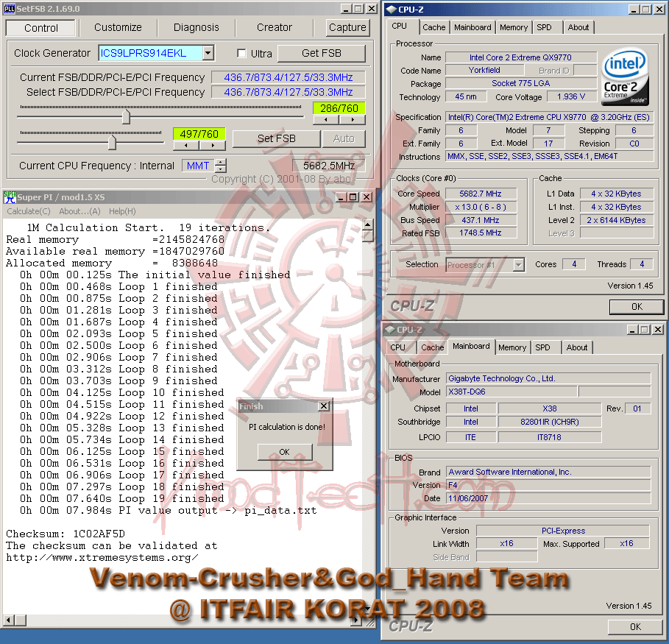The image size is (669, 644).
Task: Click the Loop 19 finished line
Action: click(x=121, y=498)
